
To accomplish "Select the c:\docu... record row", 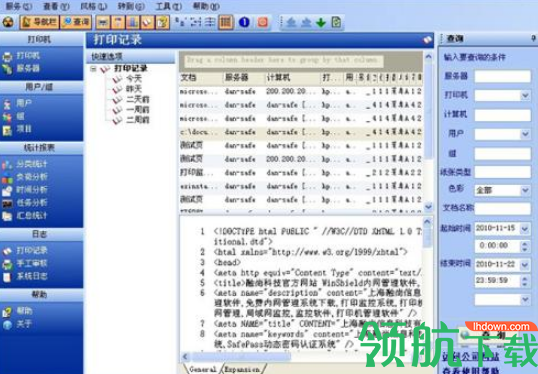I will 301,132.
